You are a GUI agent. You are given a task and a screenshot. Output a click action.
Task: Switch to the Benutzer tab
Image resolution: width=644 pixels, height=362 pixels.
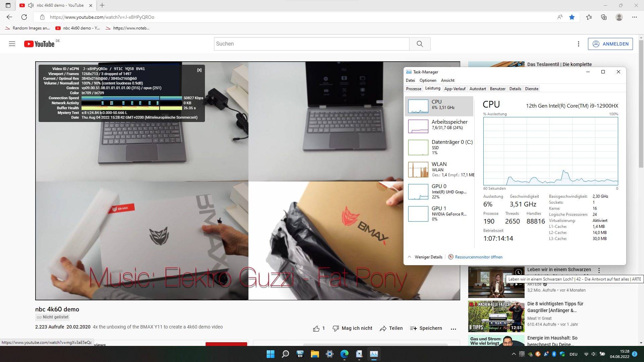(498, 89)
